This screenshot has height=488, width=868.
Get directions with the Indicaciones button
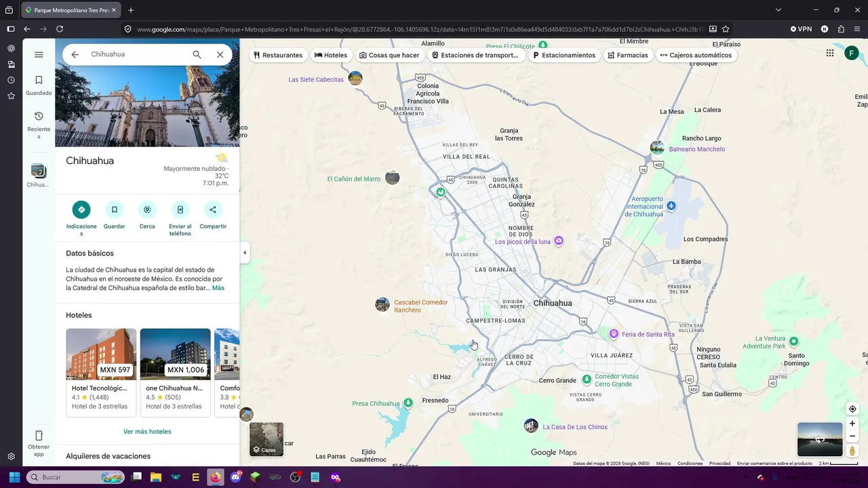pos(81,209)
